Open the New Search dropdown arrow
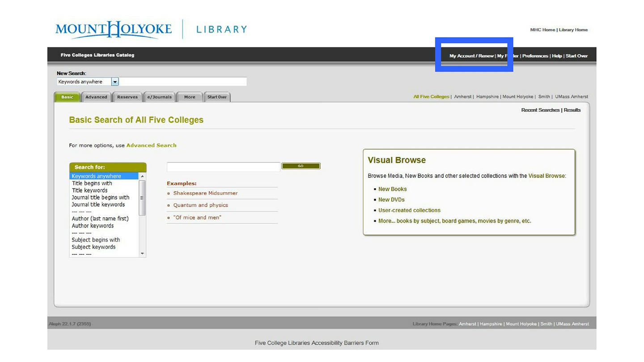644x362 pixels. point(115,81)
